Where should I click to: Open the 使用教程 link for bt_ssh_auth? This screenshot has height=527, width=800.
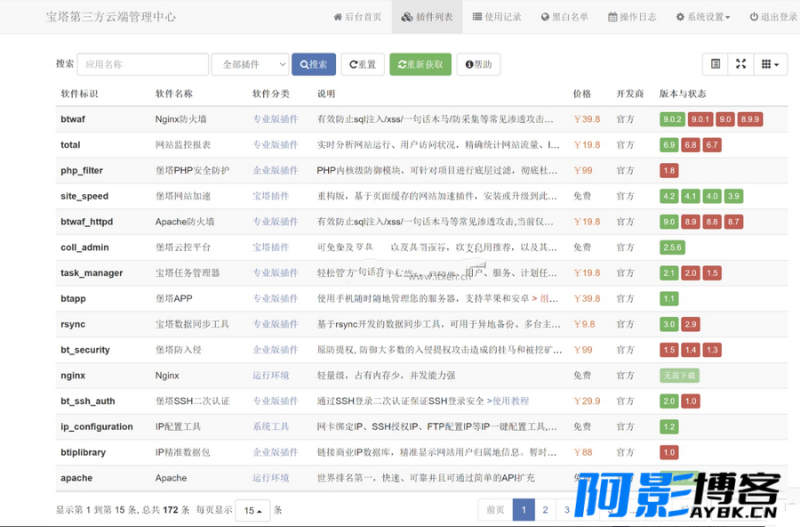coord(511,401)
